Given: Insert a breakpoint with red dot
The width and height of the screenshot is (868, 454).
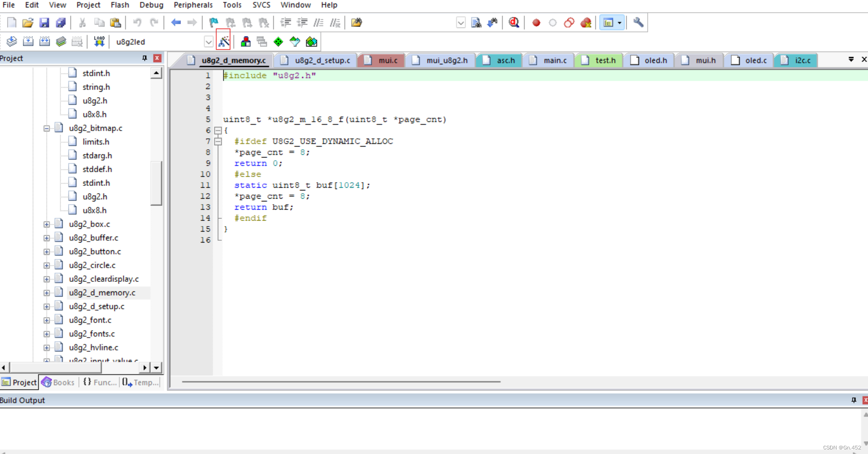Looking at the screenshot, I should (x=536, y=22).
